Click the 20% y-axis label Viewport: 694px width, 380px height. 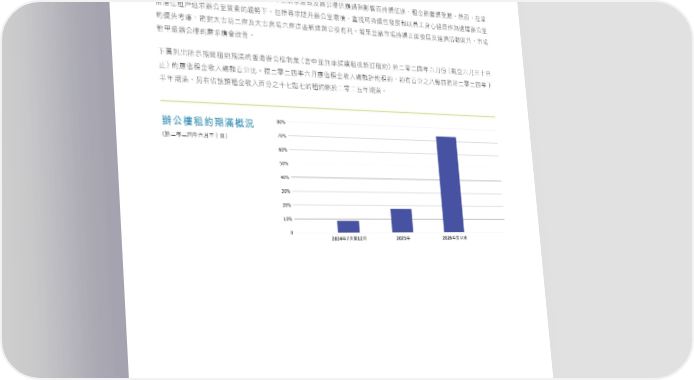(286, 205)
